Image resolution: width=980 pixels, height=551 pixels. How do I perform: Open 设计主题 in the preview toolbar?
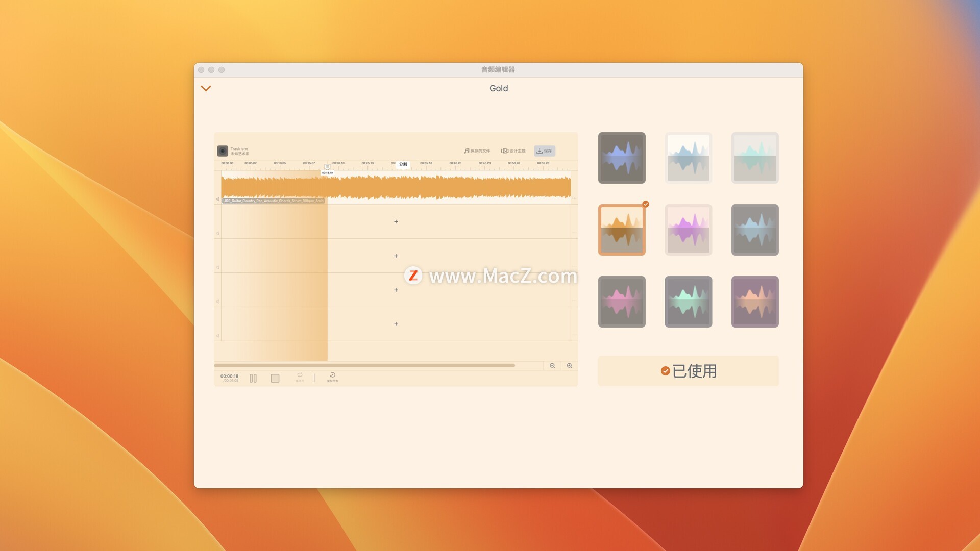(513, 151)
